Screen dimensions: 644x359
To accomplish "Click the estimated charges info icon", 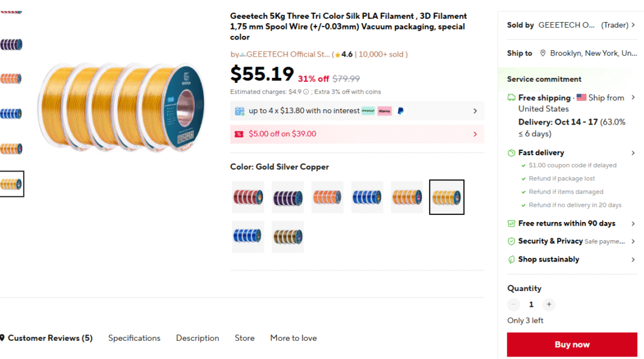I will (306, 92).
